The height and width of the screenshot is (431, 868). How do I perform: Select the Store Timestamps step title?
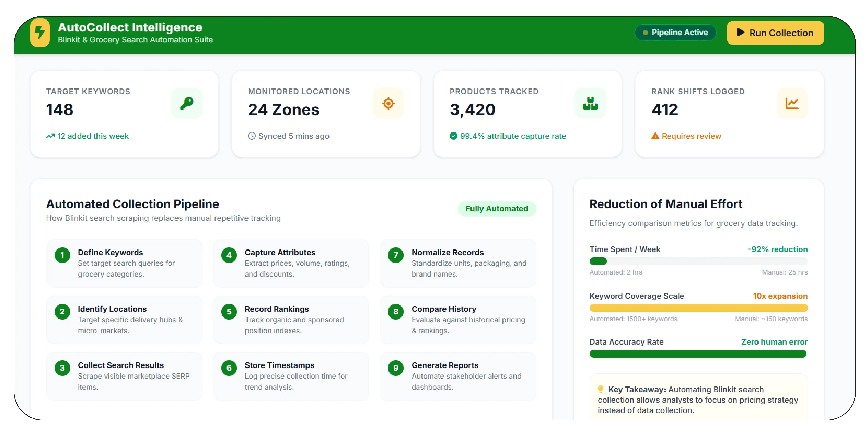279,365
